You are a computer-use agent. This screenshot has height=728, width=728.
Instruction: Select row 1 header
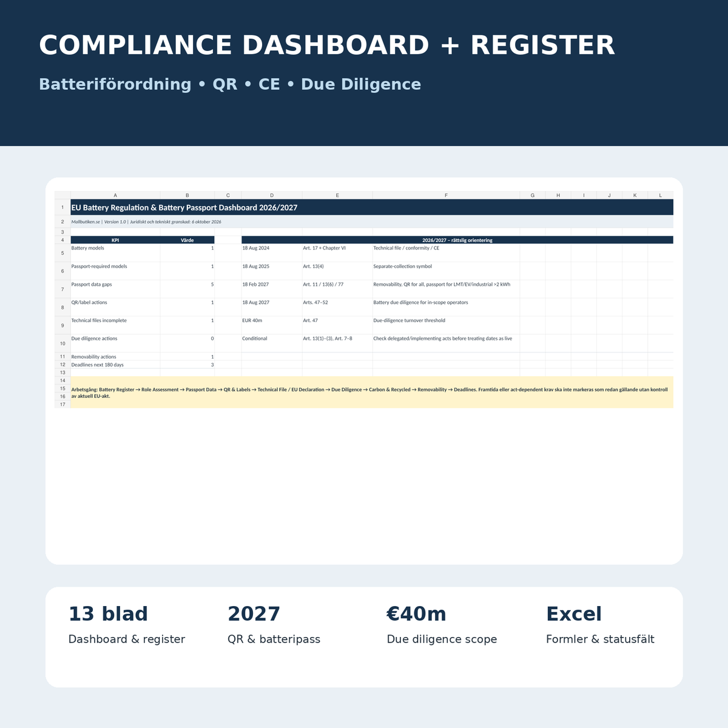coord(62,207)
